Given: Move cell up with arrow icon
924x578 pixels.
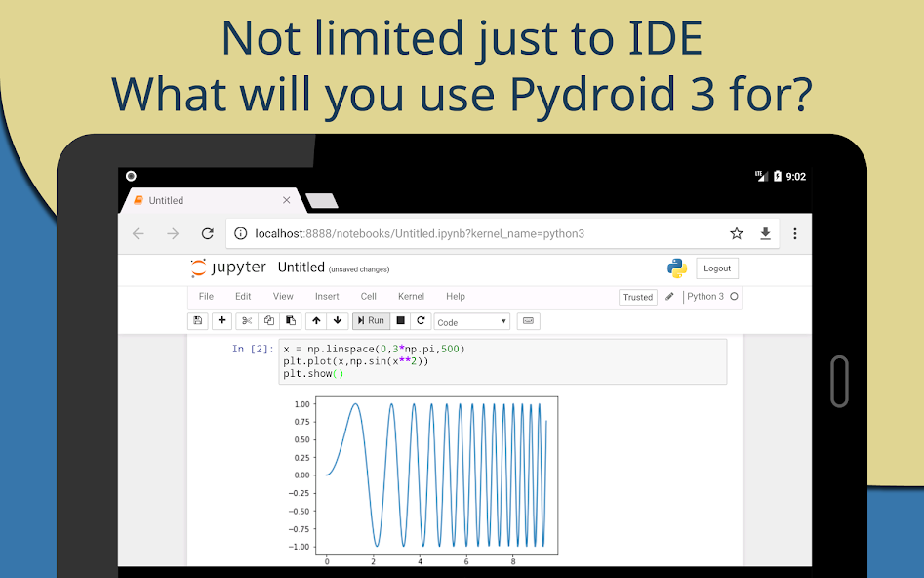Looking at the screenshot, I should [316, 320].
